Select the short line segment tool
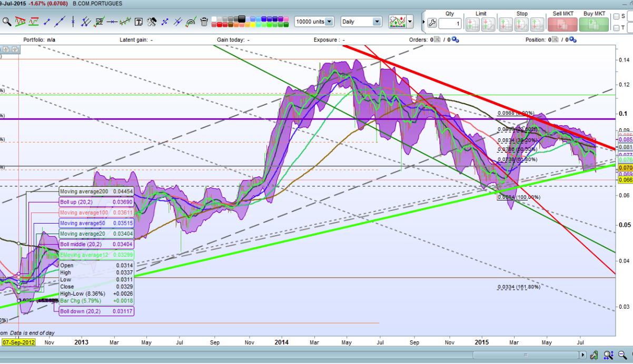Image resolution: width=633 pixels, height=364 pixels. click(x=47, y=22)
